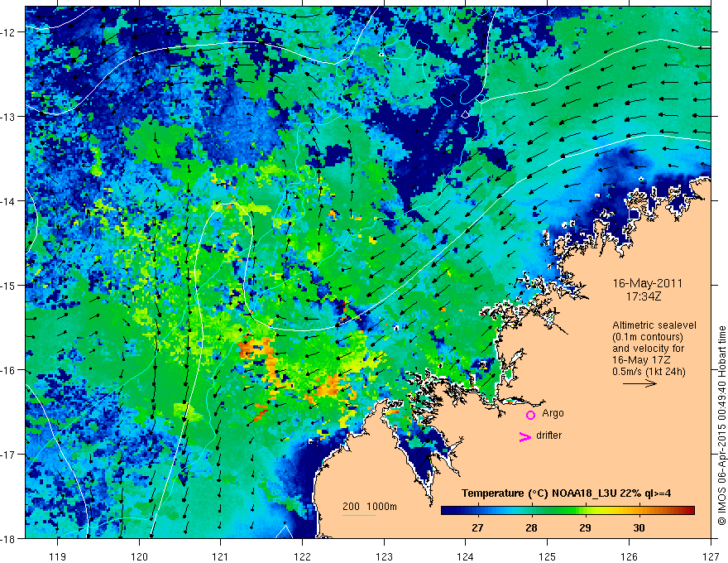
Task: Click the latitude axis label '-14'
Action: (8, 201)
